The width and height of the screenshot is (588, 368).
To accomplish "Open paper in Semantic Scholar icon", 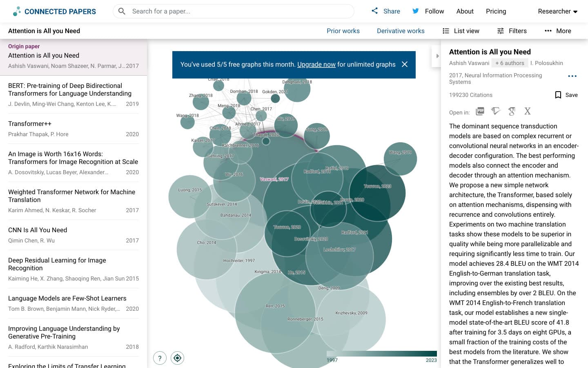I will 496,111.
